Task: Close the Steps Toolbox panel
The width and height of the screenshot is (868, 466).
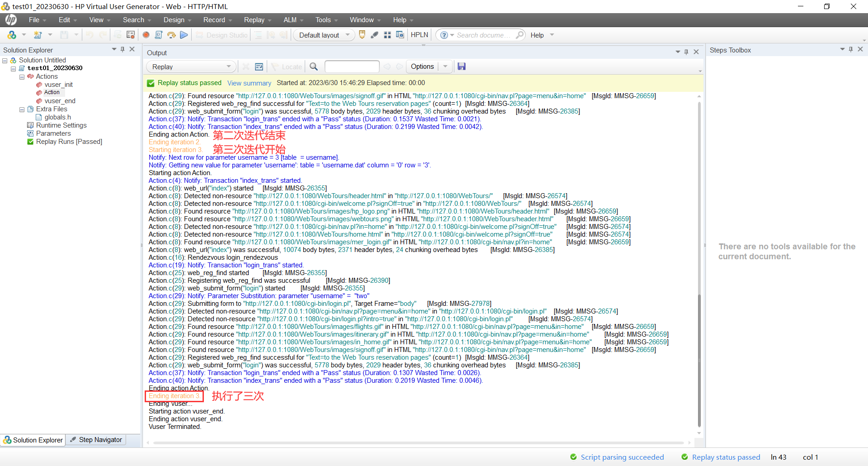Action: tap(860, 49)
